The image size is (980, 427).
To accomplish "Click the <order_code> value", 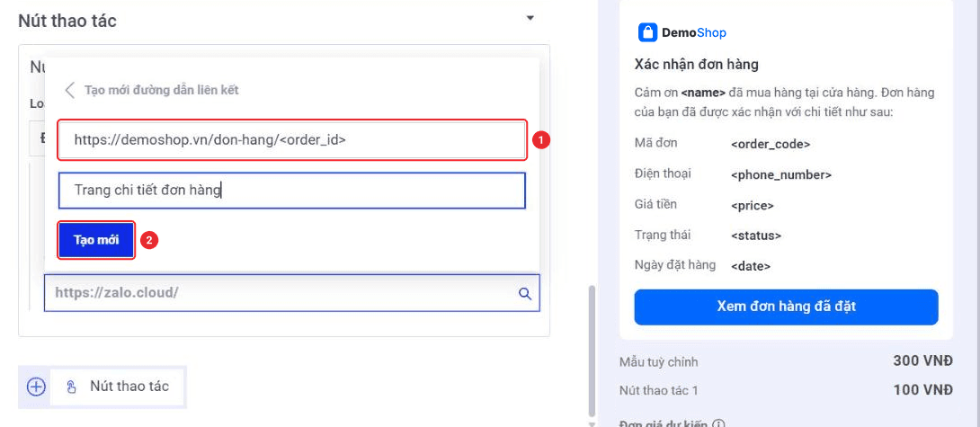I will (x=770, y=145).
